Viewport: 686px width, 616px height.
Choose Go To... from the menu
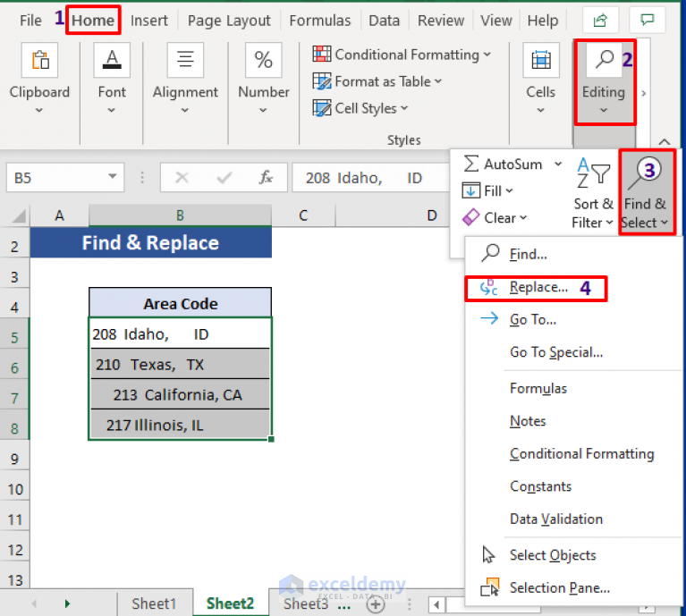point(573,319)
